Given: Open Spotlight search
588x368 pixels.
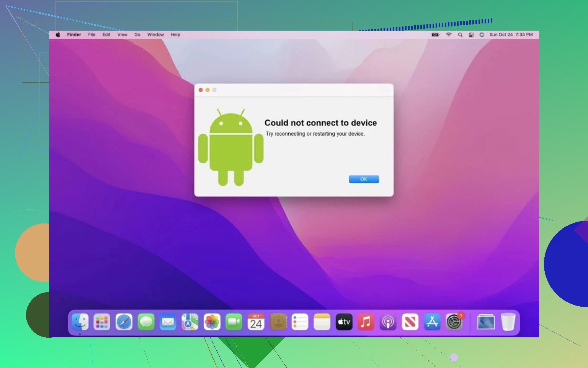Looking at the screenshot, I should [x=460, y=34].
